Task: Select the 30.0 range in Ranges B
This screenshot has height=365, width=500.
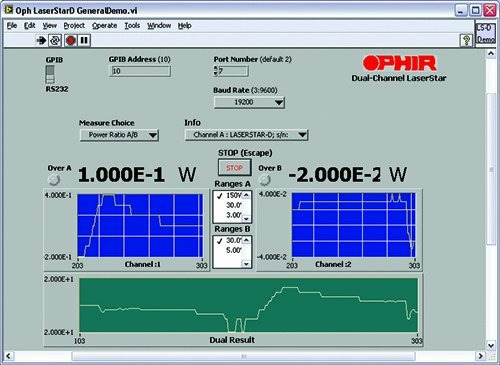Action: [x=229, y=240]
